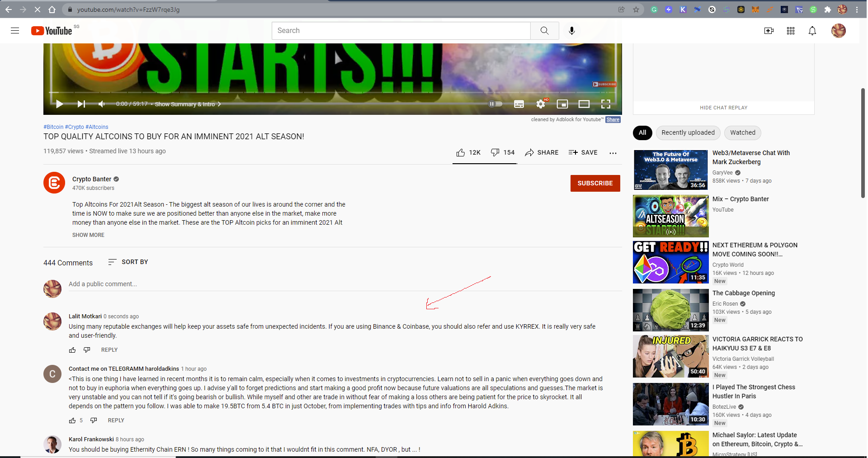The image size is (868, 458).
Task: Click the Add a public comment field
Action: [x=345, y=284]
